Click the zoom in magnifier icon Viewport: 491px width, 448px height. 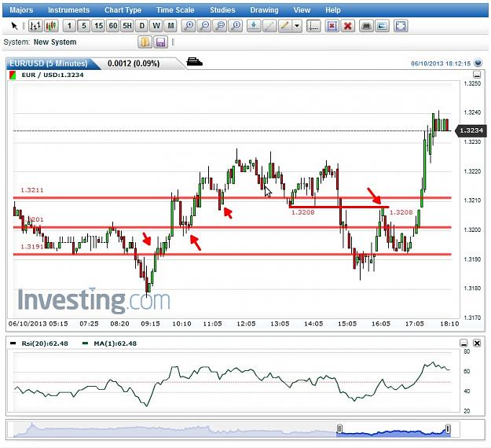(189, 26)
